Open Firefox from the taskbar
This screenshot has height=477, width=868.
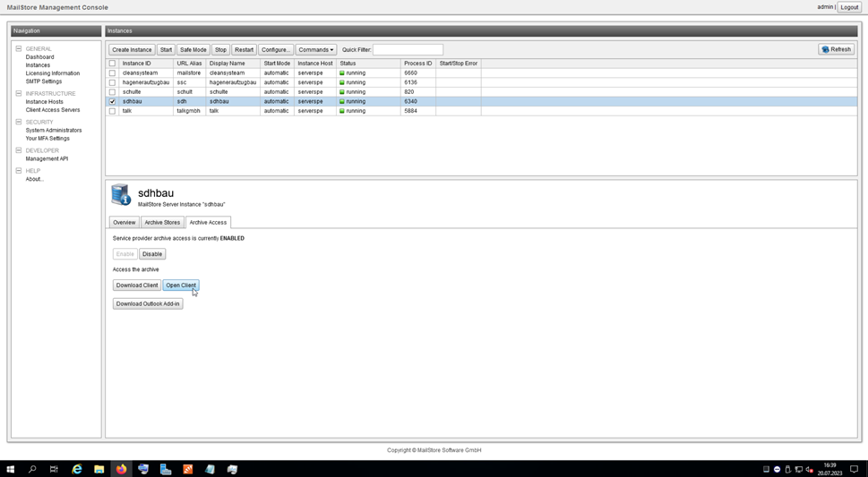(x=121, y=469)
